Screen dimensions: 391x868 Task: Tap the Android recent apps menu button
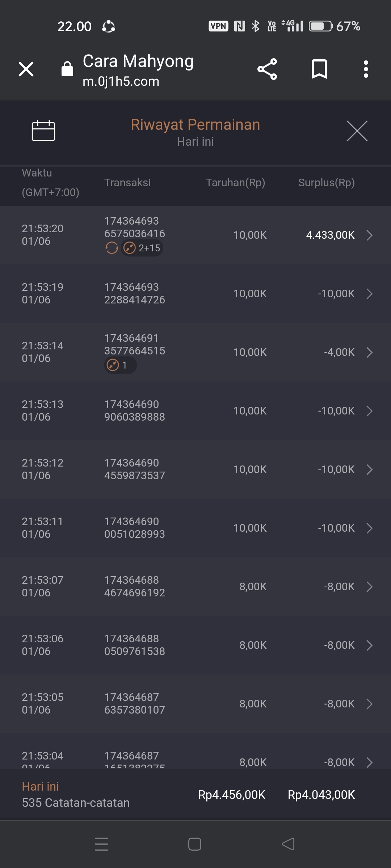[x=101, y=844]
